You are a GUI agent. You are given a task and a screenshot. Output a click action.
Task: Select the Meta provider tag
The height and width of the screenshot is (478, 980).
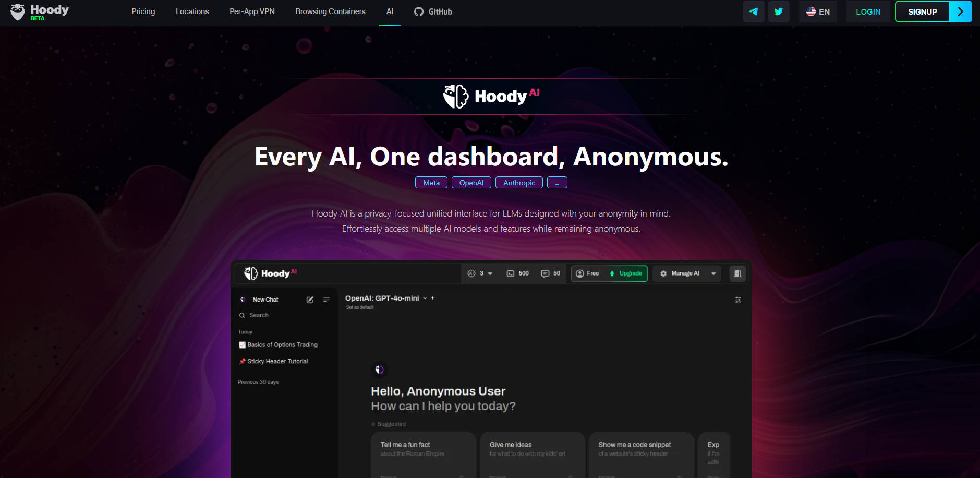click(431, 183)
